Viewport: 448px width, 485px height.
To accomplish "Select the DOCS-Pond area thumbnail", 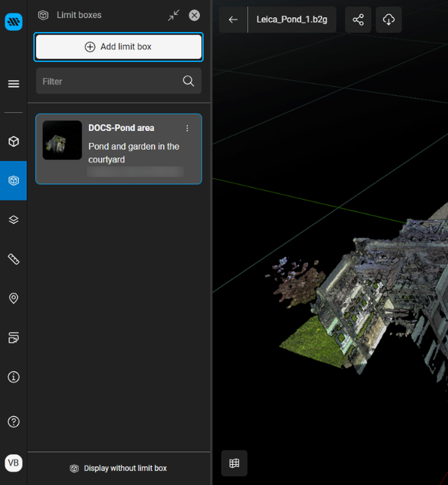I will (62, 140).
